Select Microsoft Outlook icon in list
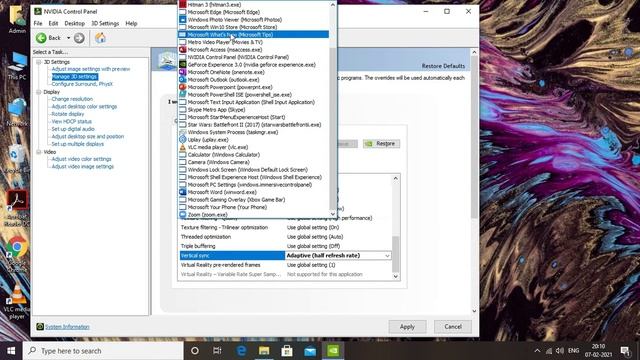Image resolution: width=640 pixels, height=360 pixels. [x=182, y=80]
